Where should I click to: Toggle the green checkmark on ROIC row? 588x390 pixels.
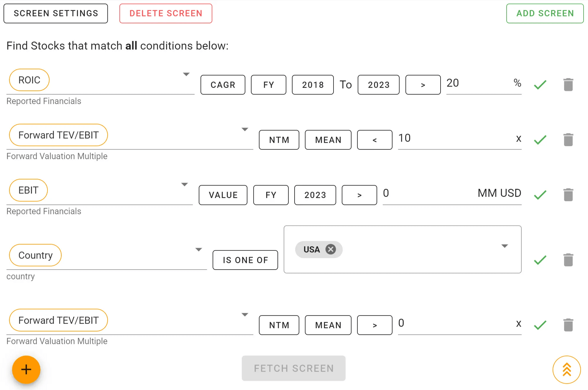[x=540, y=85]
